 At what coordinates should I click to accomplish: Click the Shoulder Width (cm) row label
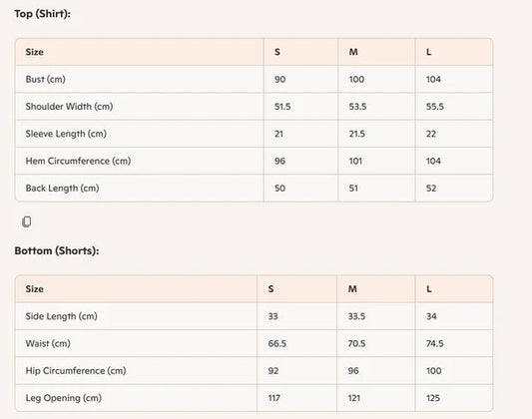coord(69,107)
